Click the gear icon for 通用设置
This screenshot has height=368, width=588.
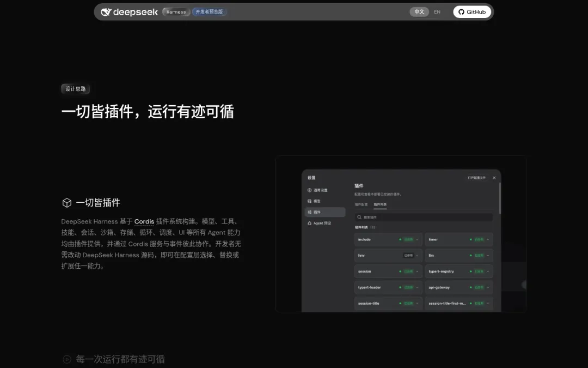coord(309,190)
